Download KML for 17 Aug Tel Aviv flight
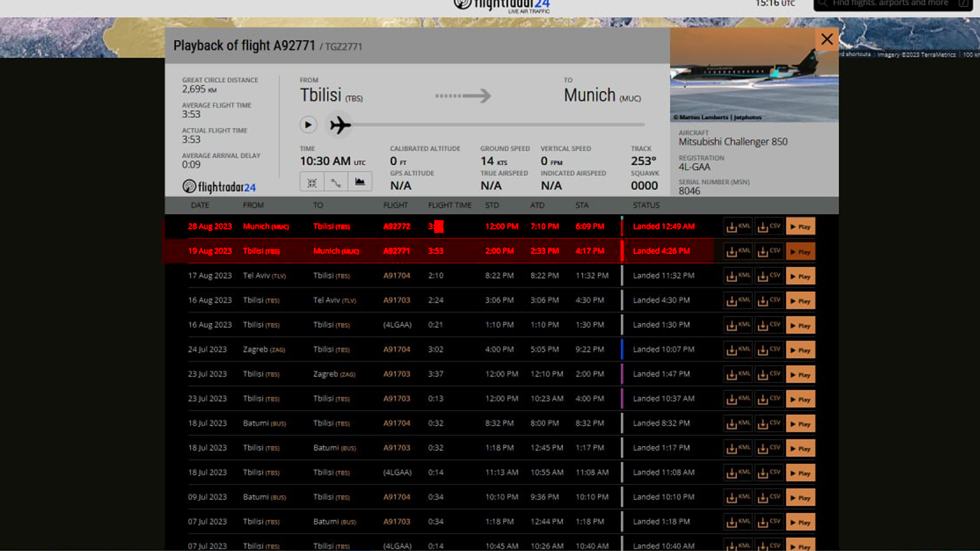Image resolution: width=980 pixels, height=551 pixels. (738, 276)
